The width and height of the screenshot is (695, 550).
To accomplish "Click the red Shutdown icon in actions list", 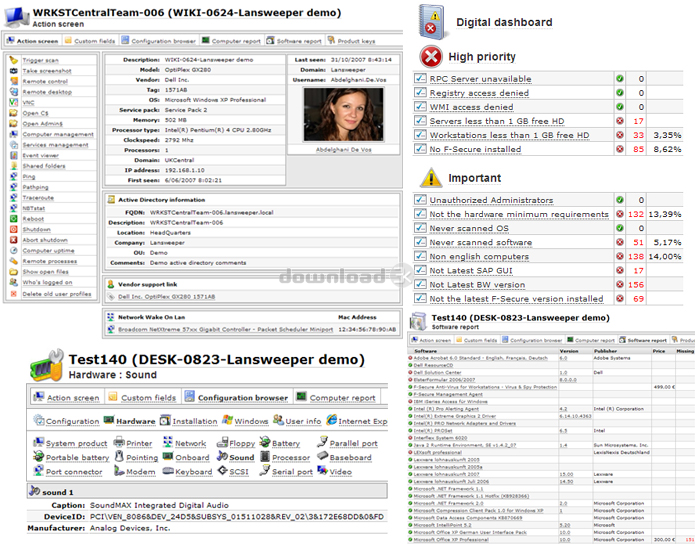I will click(x=13, y=229).
